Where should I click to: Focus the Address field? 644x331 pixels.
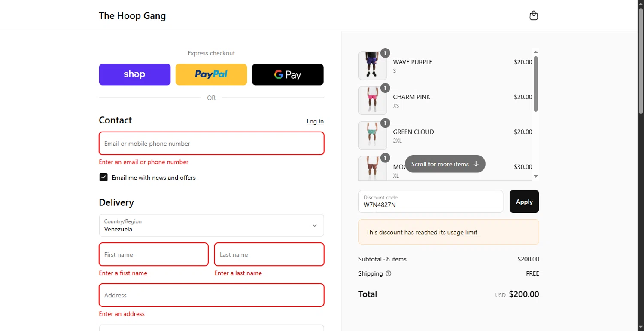coord(211,295)
